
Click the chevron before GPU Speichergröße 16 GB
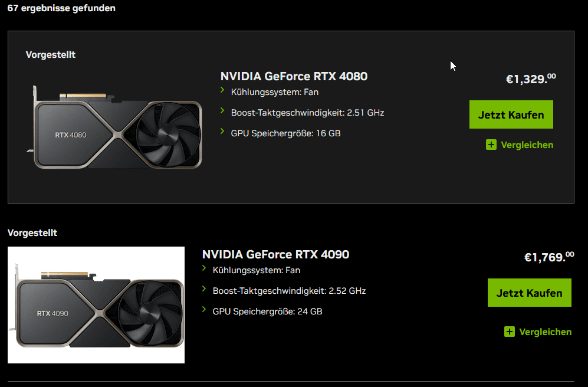coord(222,132)
